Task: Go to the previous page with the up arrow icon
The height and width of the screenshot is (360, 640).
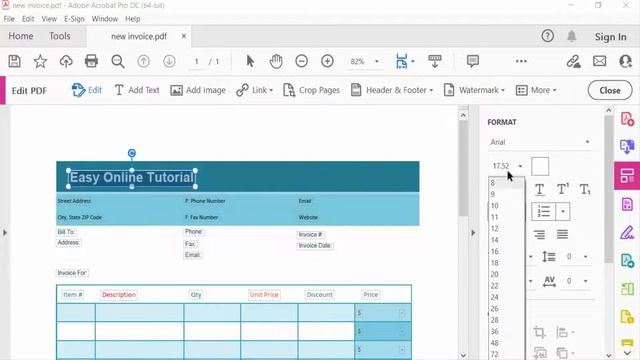Action: tap(143, 61)
